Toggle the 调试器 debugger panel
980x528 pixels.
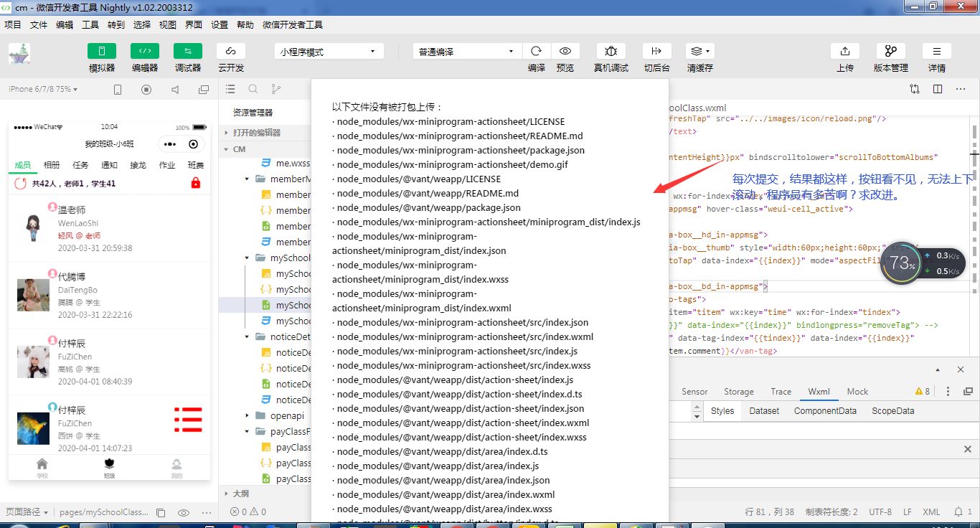point(188,51)
